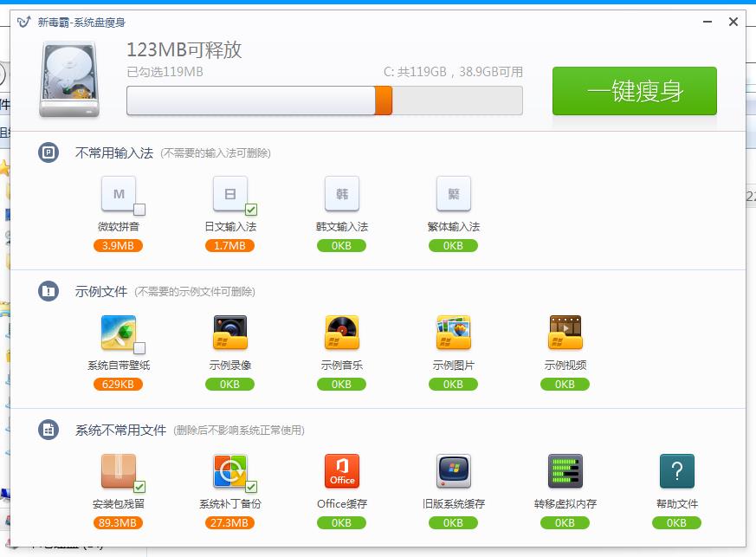Click the 系统不常用文件 section title

tap(120, 430)
